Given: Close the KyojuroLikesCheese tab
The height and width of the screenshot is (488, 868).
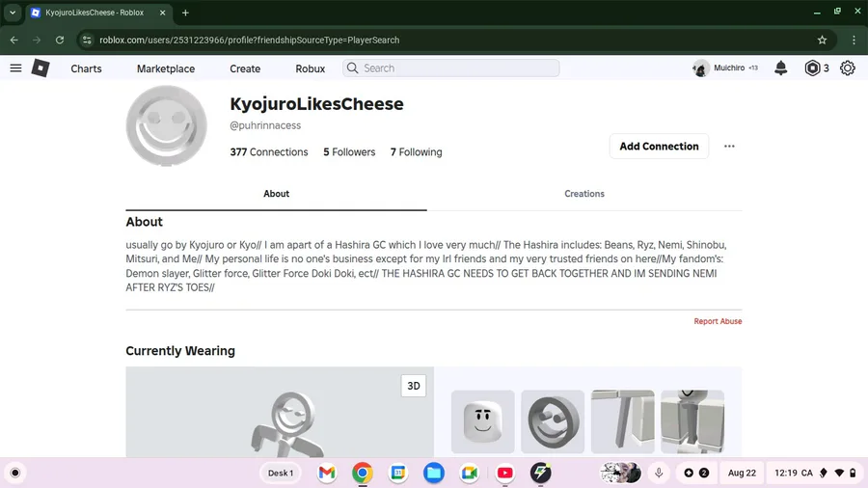Looking at the screenshot, I should [162, 13].
